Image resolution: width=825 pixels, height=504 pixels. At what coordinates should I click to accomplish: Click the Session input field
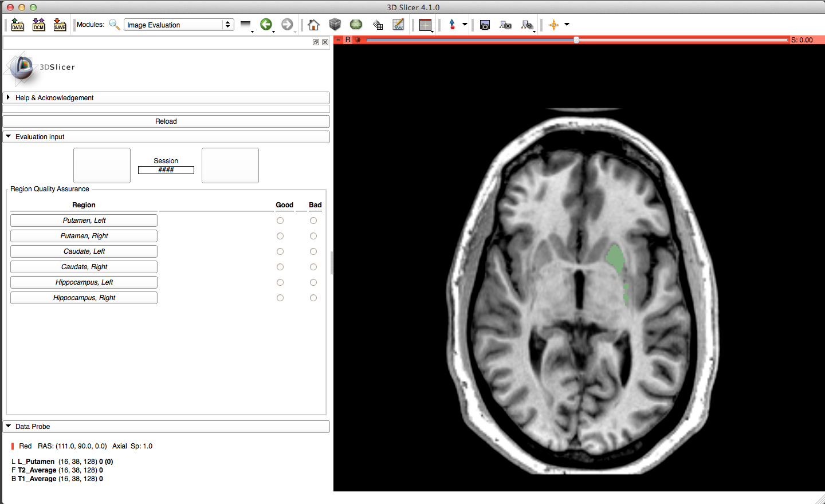point(166,170)
